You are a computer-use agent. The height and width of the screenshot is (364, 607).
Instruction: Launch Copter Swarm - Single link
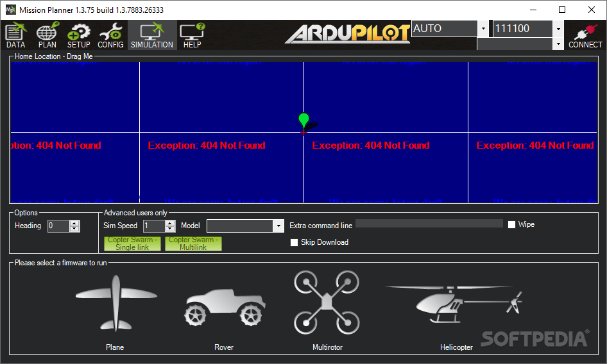point(132,244)
